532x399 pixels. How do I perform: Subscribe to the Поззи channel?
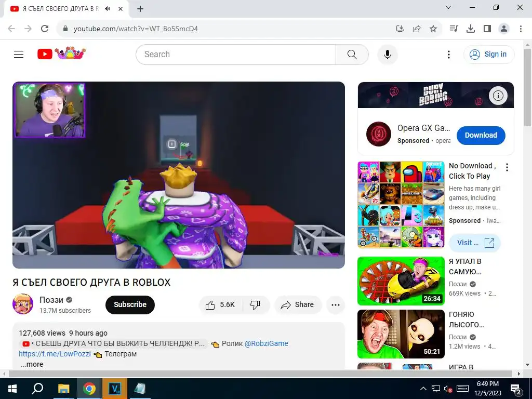pyautogui.click(x=130, y=304)
